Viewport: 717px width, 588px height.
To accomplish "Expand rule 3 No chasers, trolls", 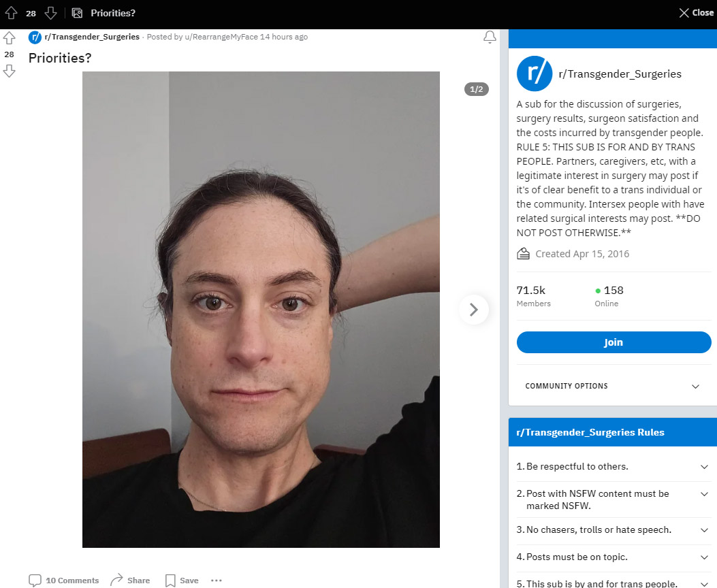I will click(x=612, y=530).
